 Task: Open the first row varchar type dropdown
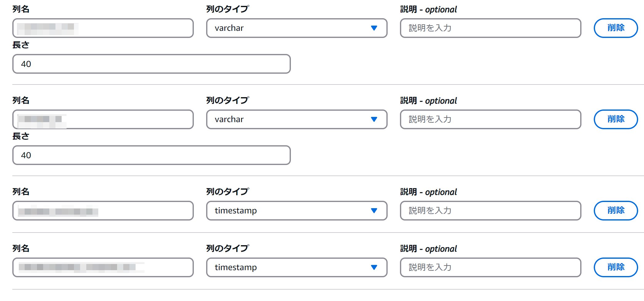pyautogui.click(x=290, y=28)
